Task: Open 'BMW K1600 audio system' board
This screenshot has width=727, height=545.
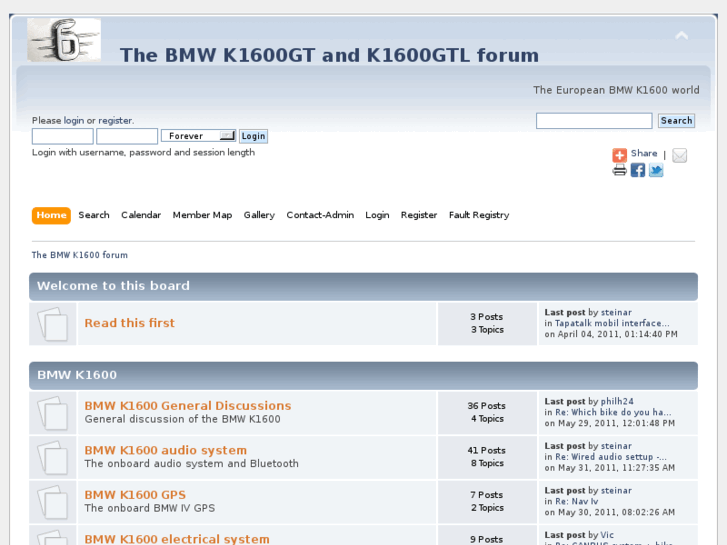Action: pos(166,450)
